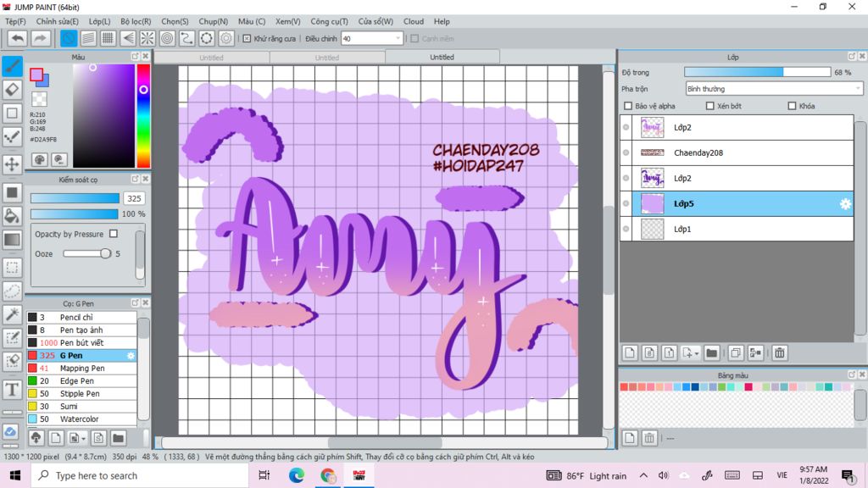Select the Watercolor brush
Screen dimensions: 868x488
click(x=81, y=419)
